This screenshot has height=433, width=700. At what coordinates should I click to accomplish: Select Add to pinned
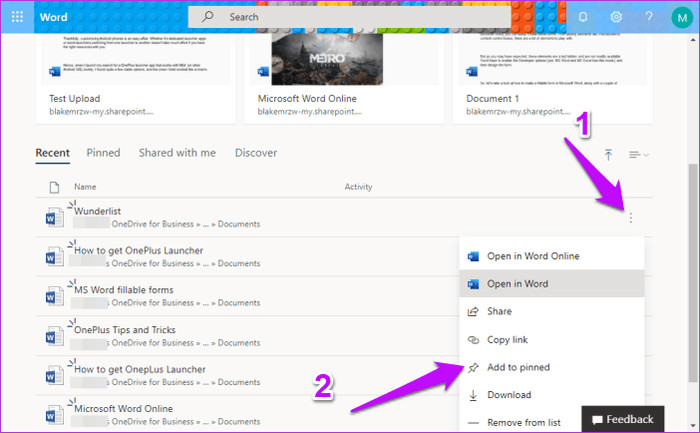[552, 367]
